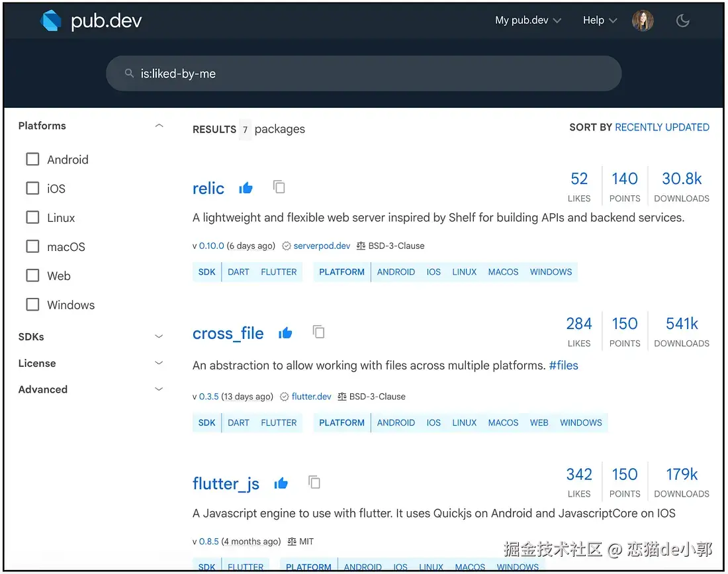The width and height of the screenshot is (728, 574).
Task: Open flutter_js version 0.8.5 link
Action: 208,542
